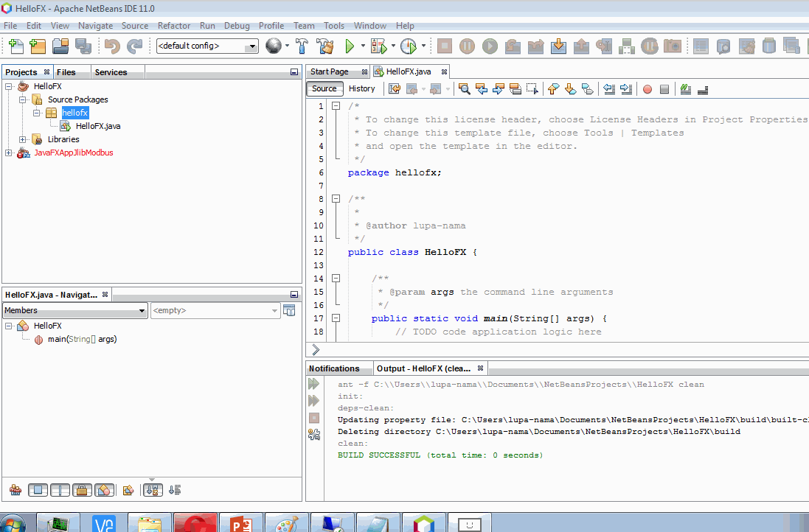This screenshot has width=809, height=532.
Task: Toggle Highlight Search in editor toolbar
Action: coord(515,89)
